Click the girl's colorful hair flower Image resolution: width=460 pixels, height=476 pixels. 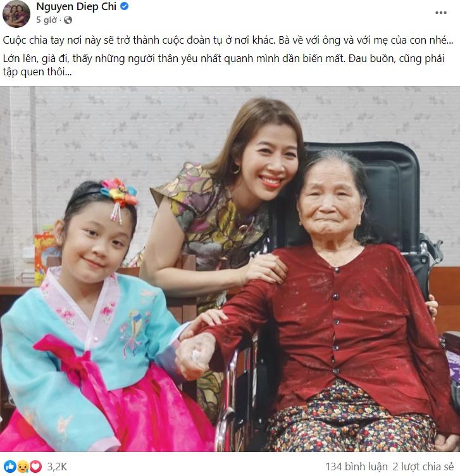pos(119,192)
